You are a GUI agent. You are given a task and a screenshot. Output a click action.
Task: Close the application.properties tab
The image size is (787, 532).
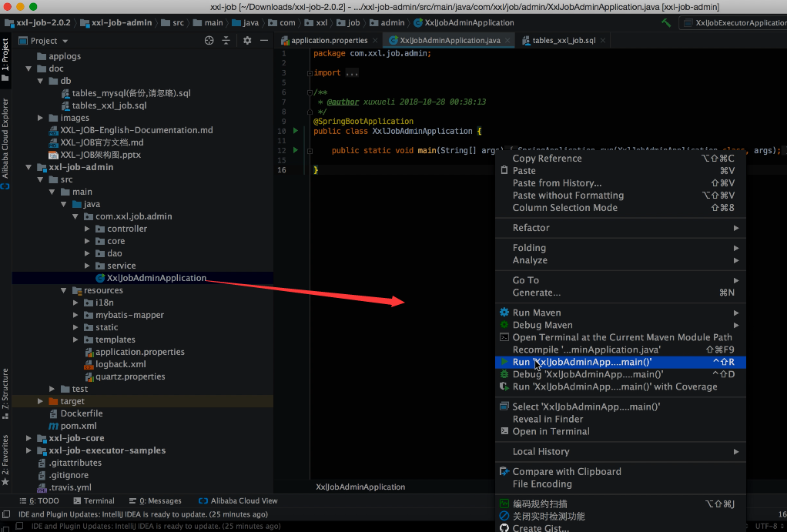point(375,41)
